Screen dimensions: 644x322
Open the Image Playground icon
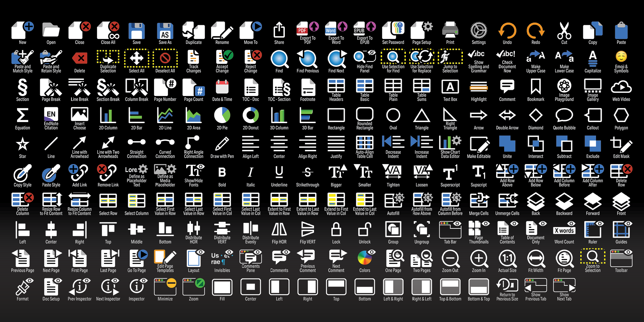[564, 86]
